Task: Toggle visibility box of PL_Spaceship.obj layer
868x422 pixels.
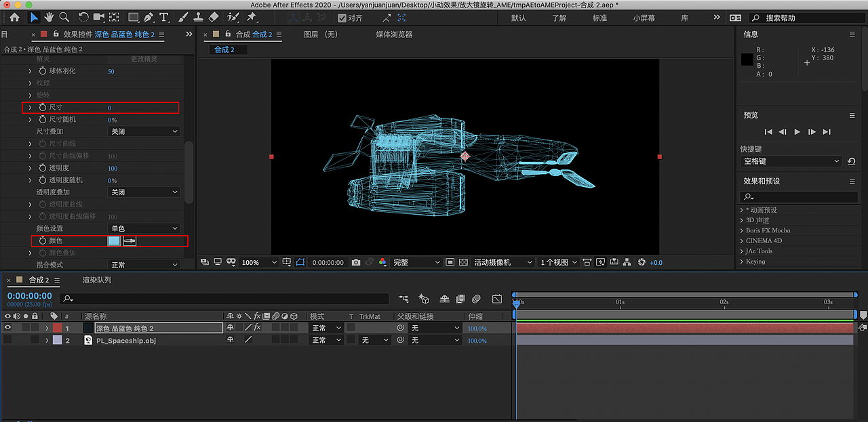Action: [8, 340]
